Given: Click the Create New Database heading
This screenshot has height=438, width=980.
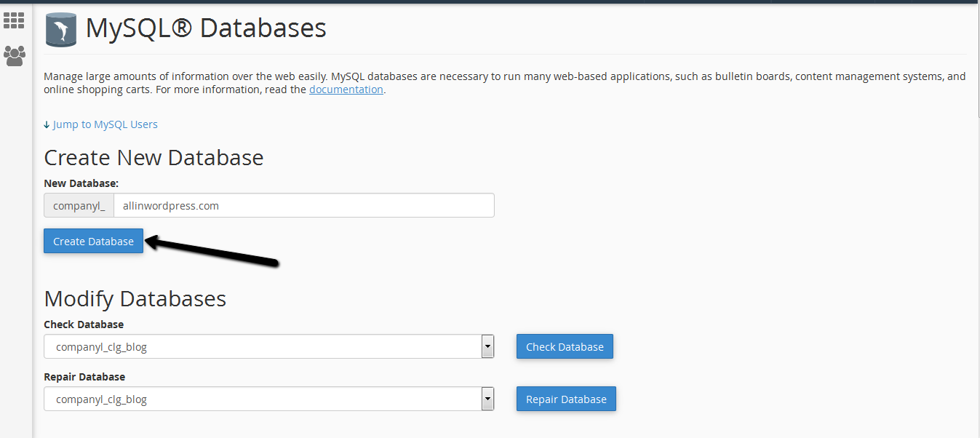Looking at the screenshot, I should coord(154,158).
